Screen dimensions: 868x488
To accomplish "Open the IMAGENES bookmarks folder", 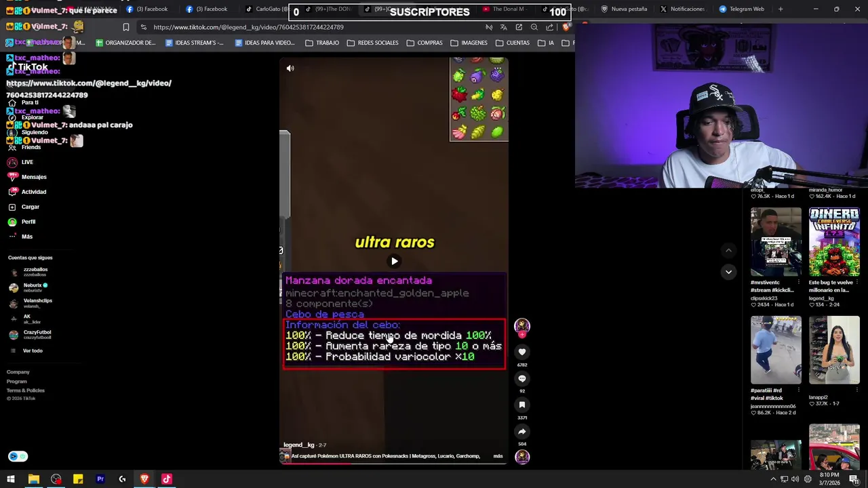I will pyautogui.click(x=469, y=43).
